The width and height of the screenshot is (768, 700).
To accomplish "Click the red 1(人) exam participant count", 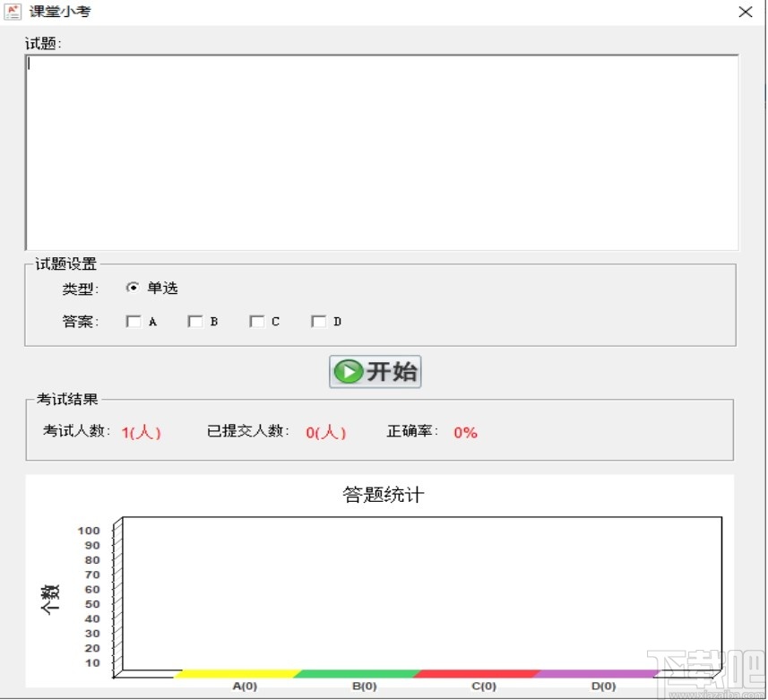I will (140, 431).
